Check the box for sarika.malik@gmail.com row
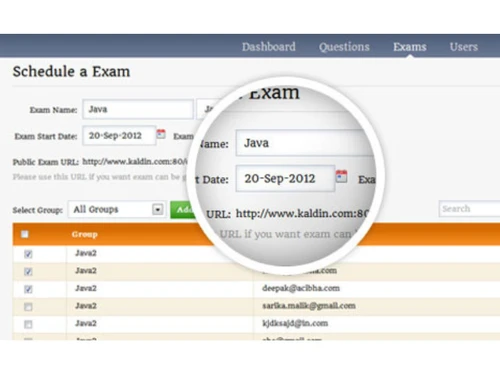500x375 pixels. pos(28,307)
